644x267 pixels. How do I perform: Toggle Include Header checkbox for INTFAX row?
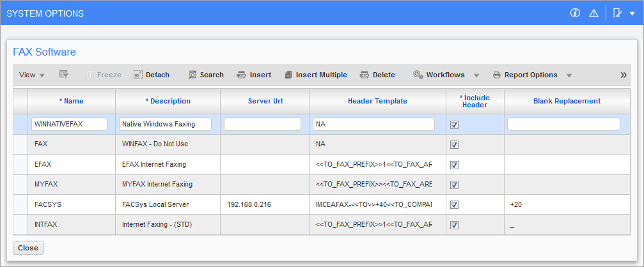pyautogui.click(x=454, y=225)
